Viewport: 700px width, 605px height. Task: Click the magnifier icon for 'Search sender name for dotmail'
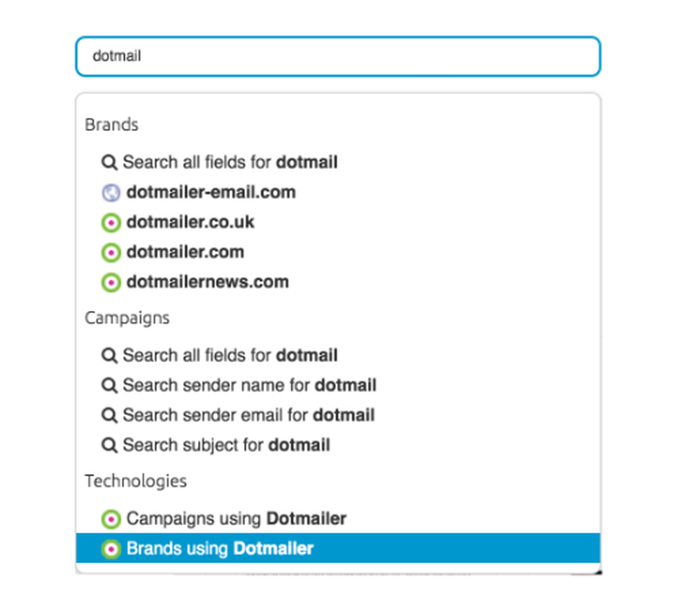pyautogui.click(x=109, y=385)
